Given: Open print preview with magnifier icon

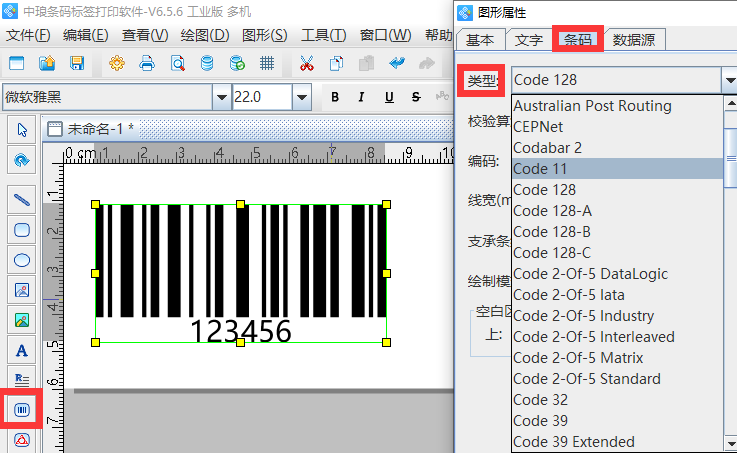Looking at the screenshot, I should coord(177,64).
